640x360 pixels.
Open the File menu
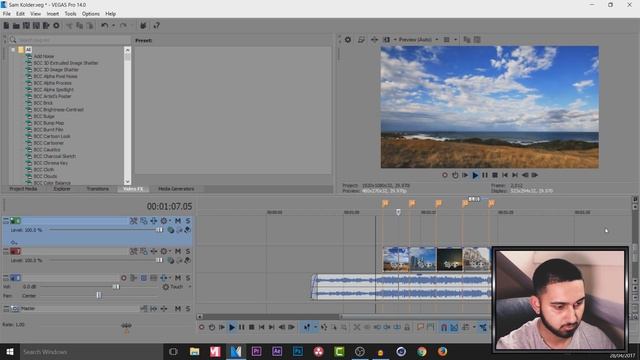pos(7,13)
